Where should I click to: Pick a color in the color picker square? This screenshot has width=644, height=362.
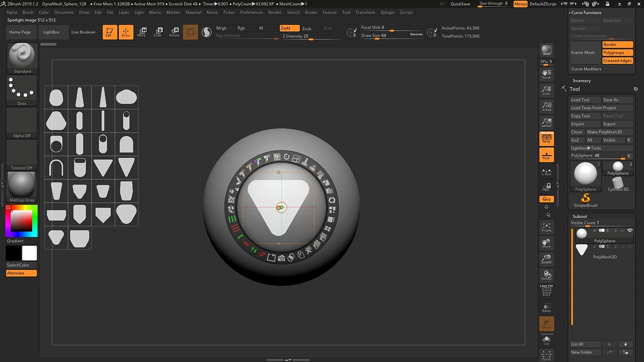coord(21,220)
